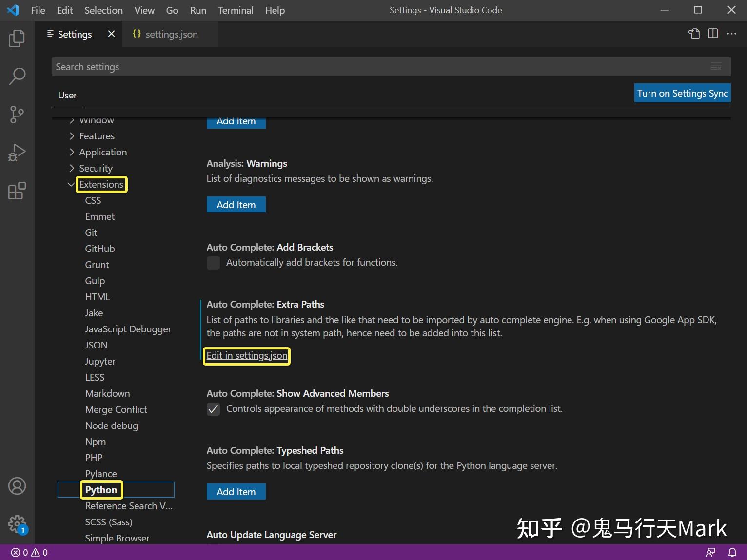Screen dimensions: 747x560
Task: Click the Open Settings (JSON) icon
Action: (x=693, y=34)
